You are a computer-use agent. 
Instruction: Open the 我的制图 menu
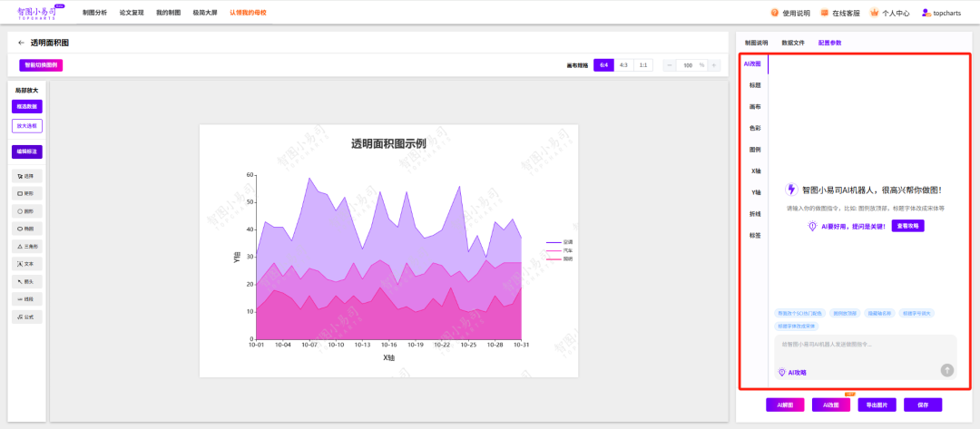pyautogui.click(x=168, y=13)
